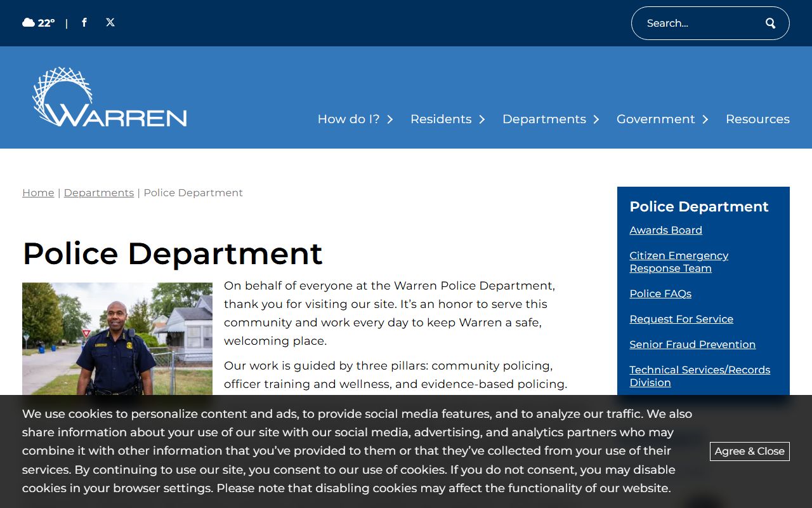The image size is (812, 508).
Task: Expand the Residents menu chevron
Action: (x=481, y=119)
